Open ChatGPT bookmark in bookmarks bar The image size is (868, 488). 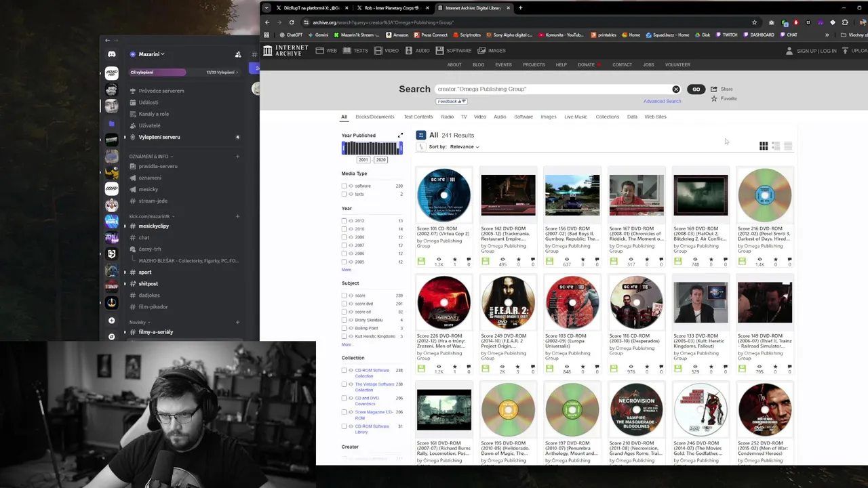(290, 35)
